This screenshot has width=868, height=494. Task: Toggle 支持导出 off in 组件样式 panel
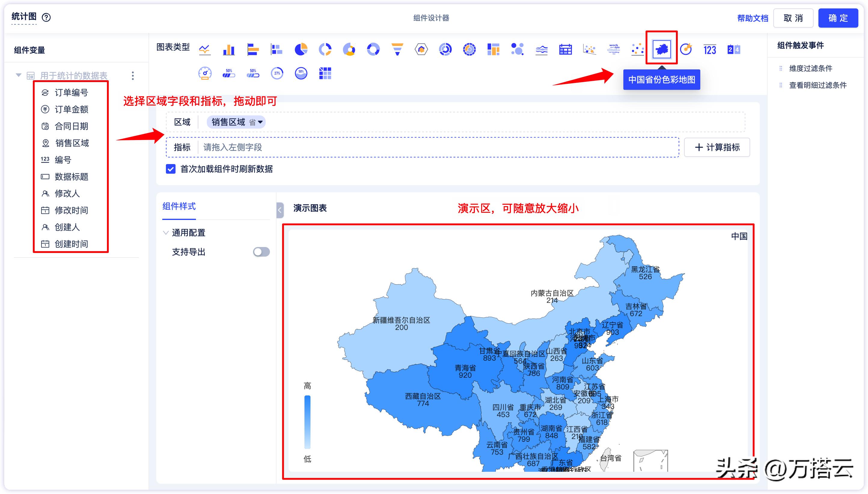click(x=261, y=252)
